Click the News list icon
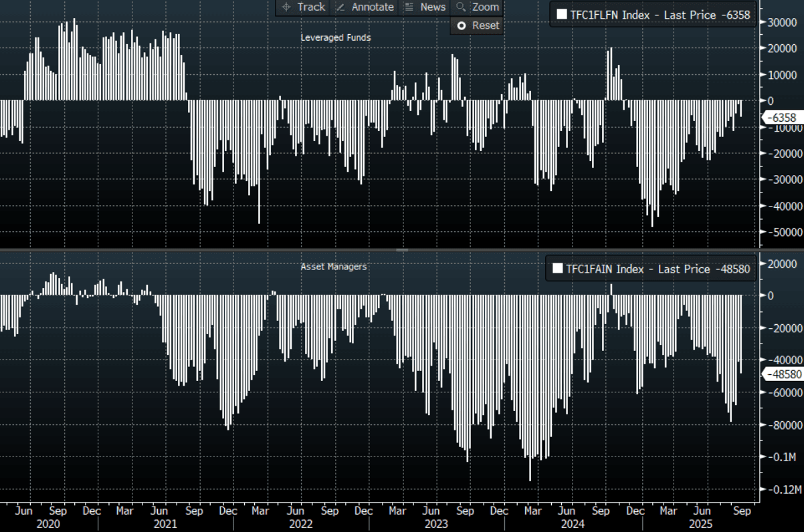Viewport: 804px width, 532px height. pyautogui.click(x=409, y=7)
